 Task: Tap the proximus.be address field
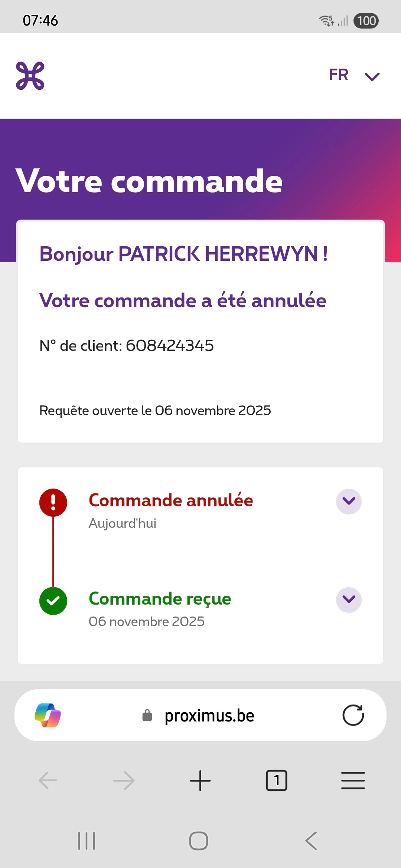209,716
